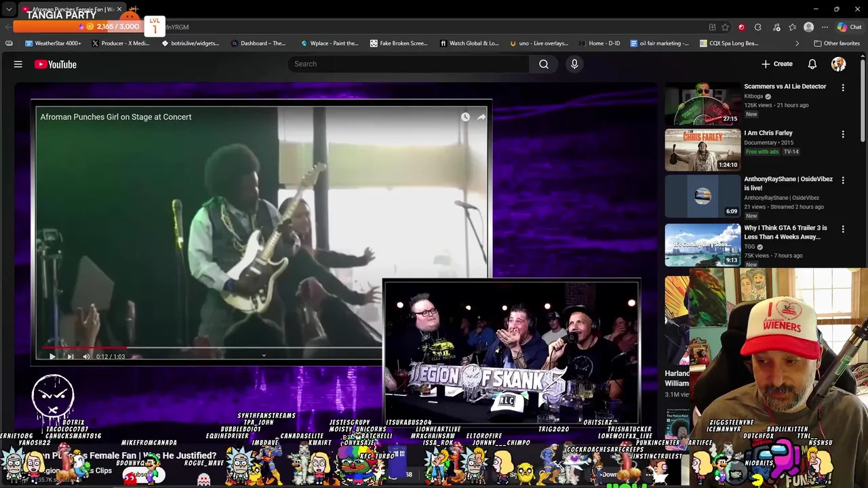
Task: Start voice search with the microphone
Action: pos(574,64)
